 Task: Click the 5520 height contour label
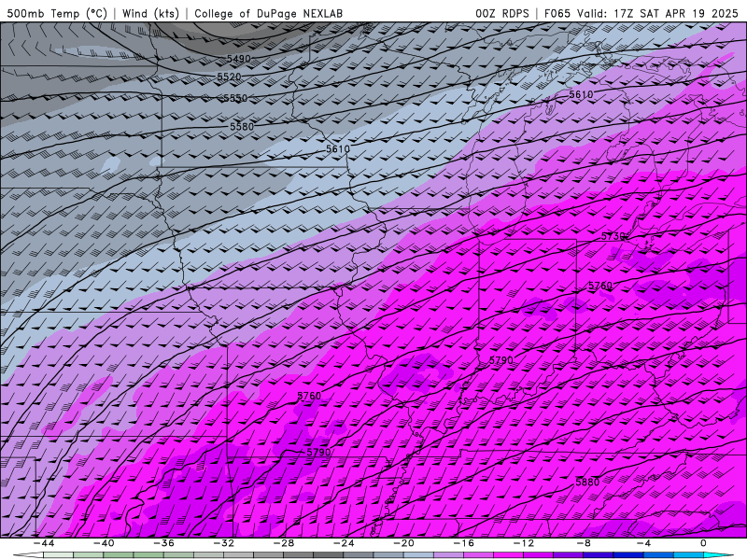[229, 77]
